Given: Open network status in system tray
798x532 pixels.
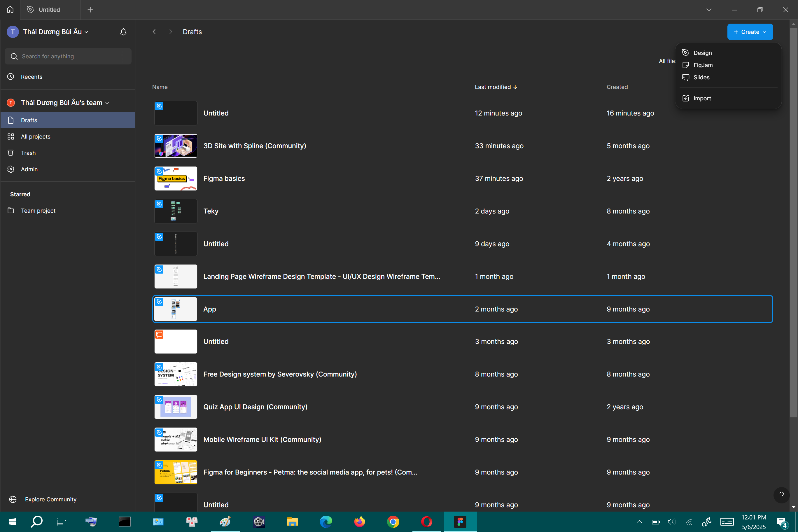Looking at the screenshot, I should tap(688, 522).
